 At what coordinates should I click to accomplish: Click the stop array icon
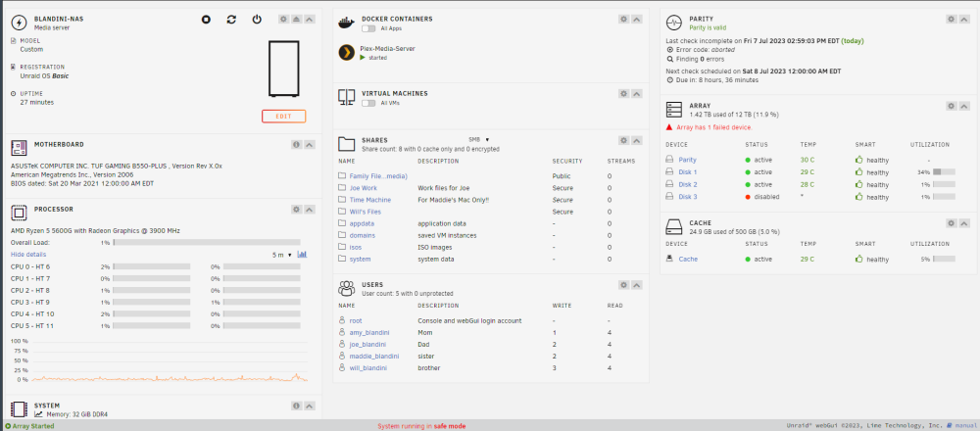click(206, 20)
